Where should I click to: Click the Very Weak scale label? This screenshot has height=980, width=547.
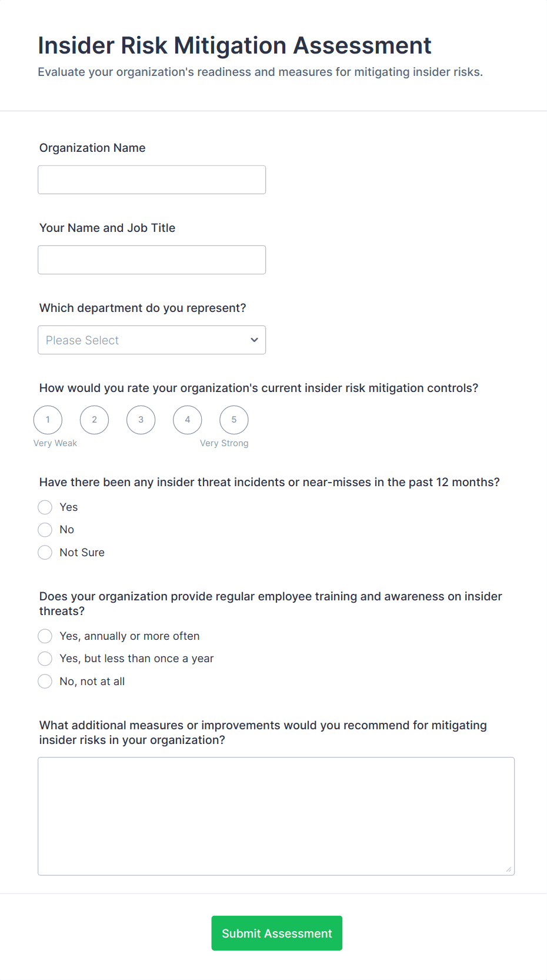pos(55,443)
